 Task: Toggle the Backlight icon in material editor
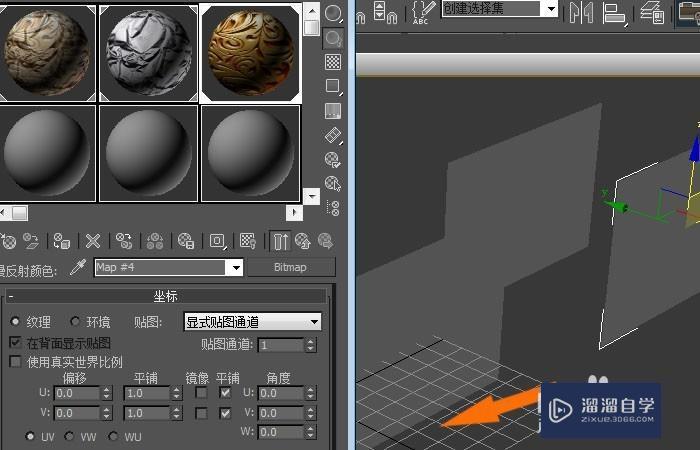point(333,38)
